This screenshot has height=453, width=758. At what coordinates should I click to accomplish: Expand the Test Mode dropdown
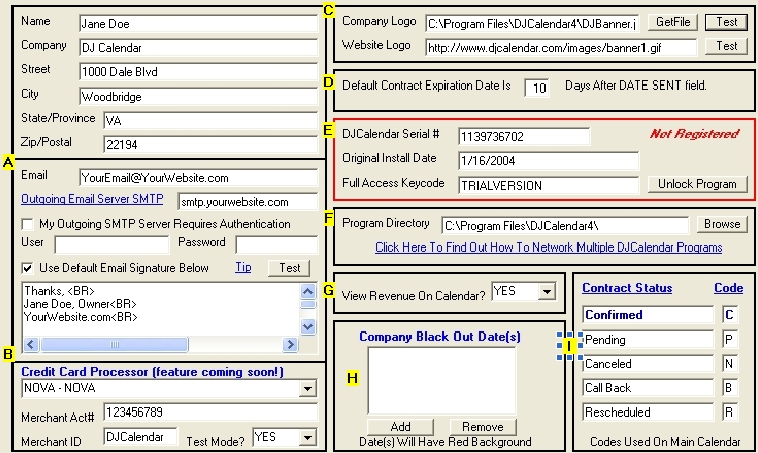(307, 438)
